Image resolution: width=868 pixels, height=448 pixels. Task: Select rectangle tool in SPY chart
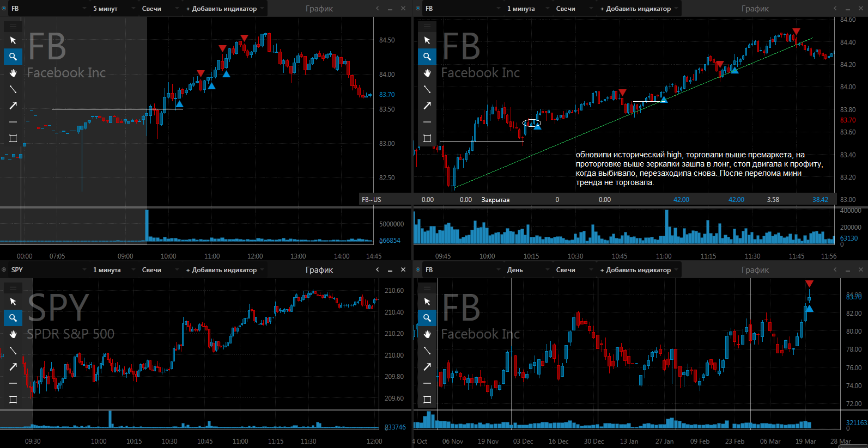[13, 400]
